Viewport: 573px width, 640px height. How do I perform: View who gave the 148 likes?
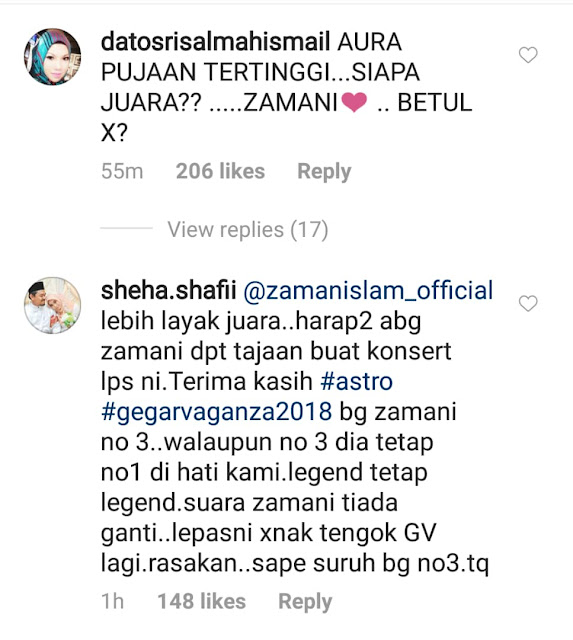tap(202, 601)
